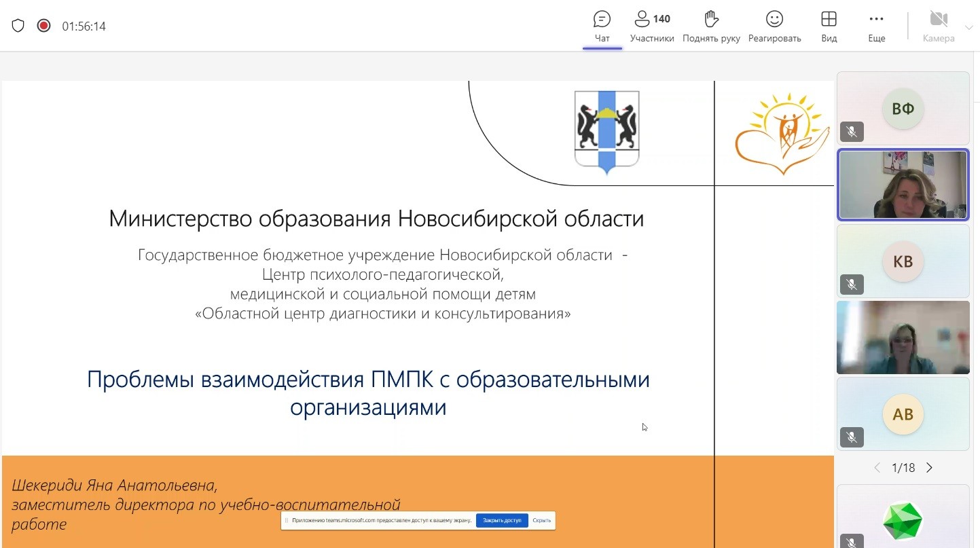Image resolution: width=980 pixels, height=548 pixels.
Task: Open the Вид layout dropdown
Action: pos(829,26)
